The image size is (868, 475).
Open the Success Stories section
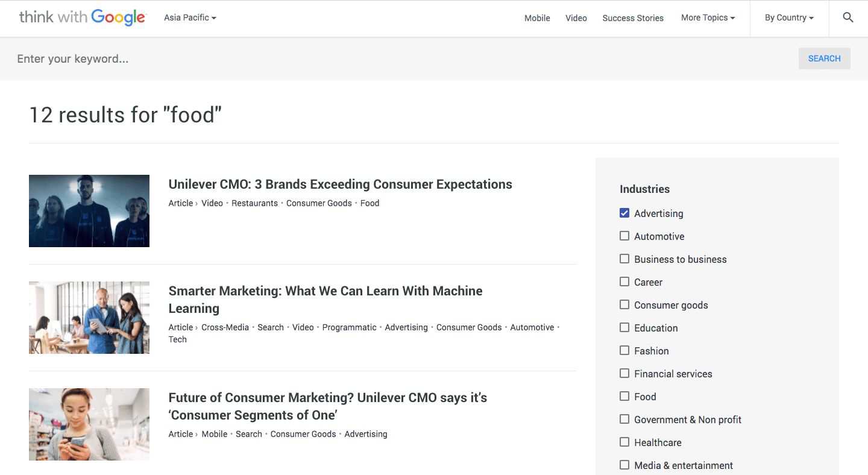633,18
